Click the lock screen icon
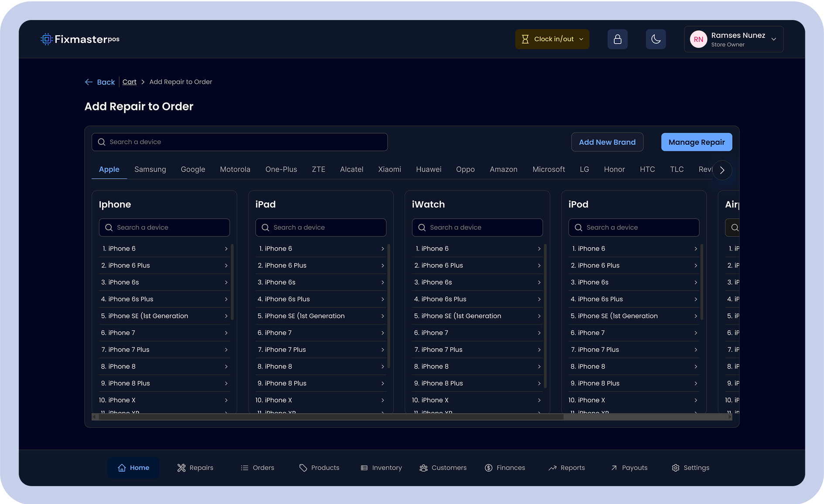Screen dimensions: 824x504 click(x=617, y=39)
